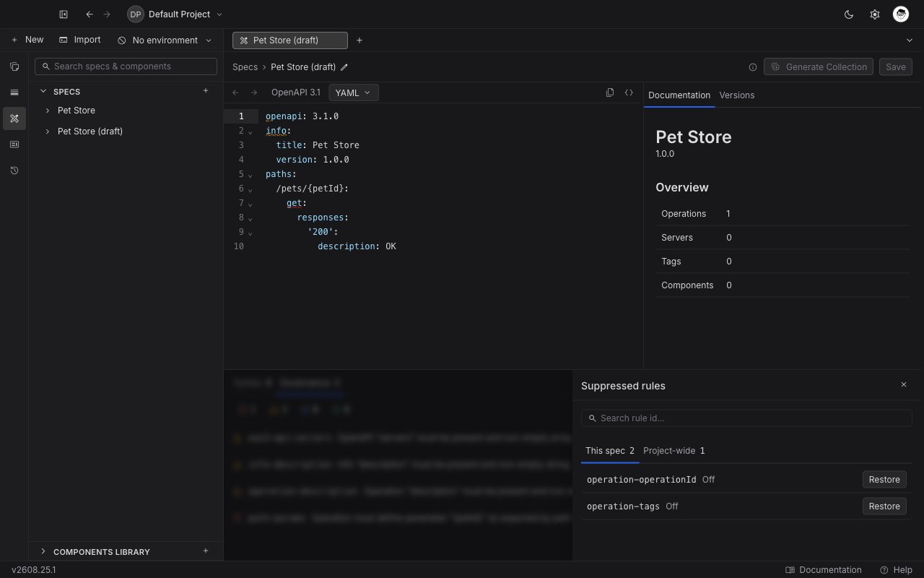This screenshot has height=578, width=924.
Task: Open a new tab with plus
Action: [359, 40]
